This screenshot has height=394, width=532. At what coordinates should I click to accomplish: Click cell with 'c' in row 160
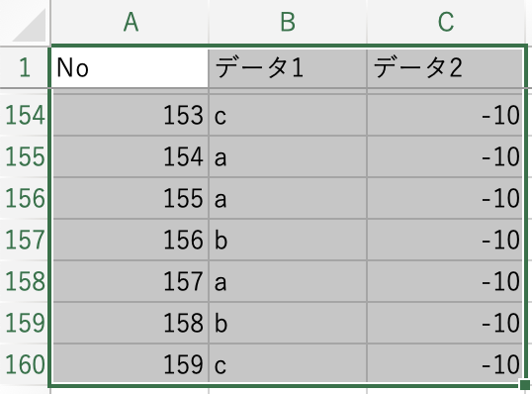pyautogui.click(x=288, y=364)
